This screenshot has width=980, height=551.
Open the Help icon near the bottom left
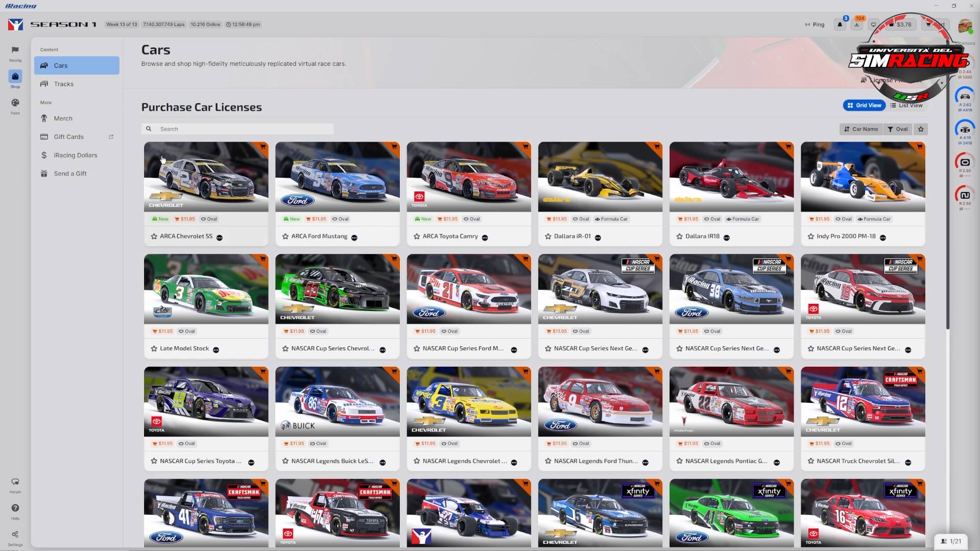tap(15, 509)
